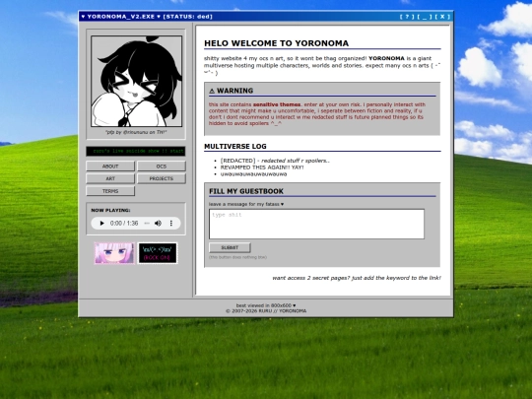Screen dimensions: 532x399
Task: Click the FILL MY GUESTBOOK heading
Action: (x=246, y=191)
